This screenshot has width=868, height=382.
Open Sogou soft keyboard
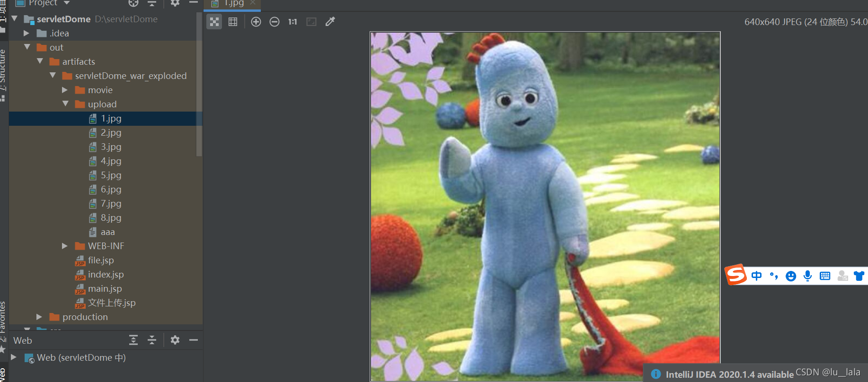tap(825, 276)
